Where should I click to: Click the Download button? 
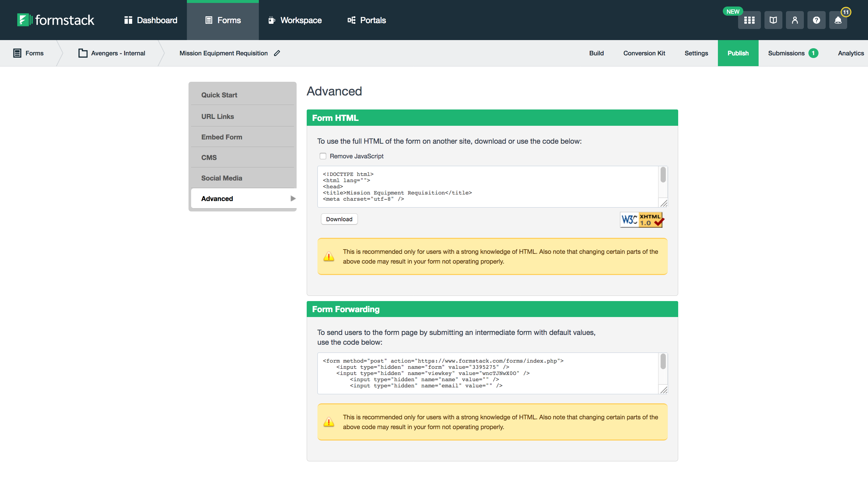point(339,219)
